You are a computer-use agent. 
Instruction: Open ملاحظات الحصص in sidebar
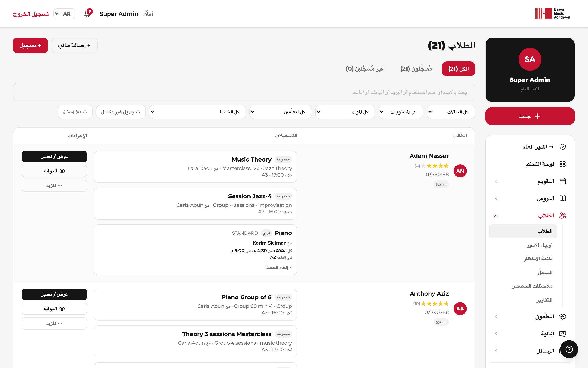point(532,286)
